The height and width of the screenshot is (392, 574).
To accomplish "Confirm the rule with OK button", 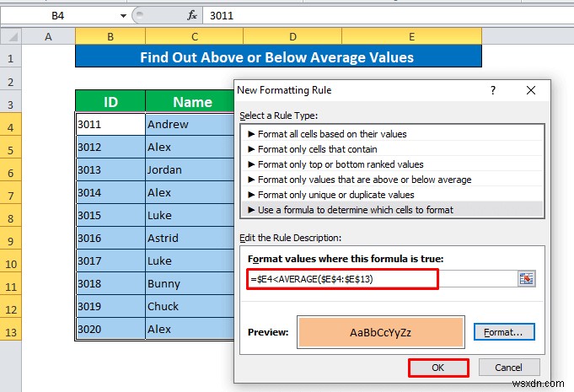I will 438,368.
